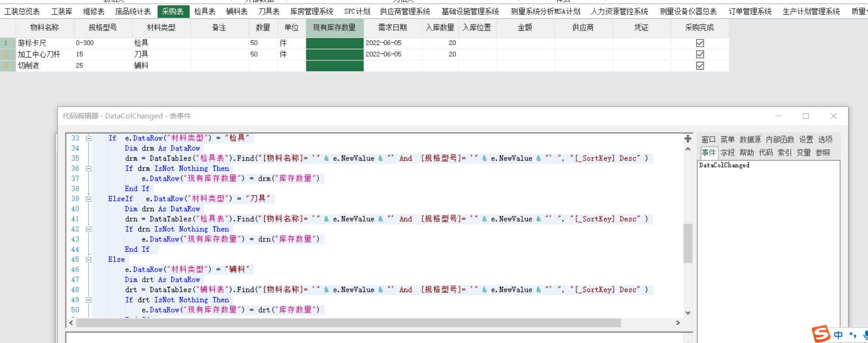
Task: Open the 库房管理系统 tab
Action: click(312, 11)
